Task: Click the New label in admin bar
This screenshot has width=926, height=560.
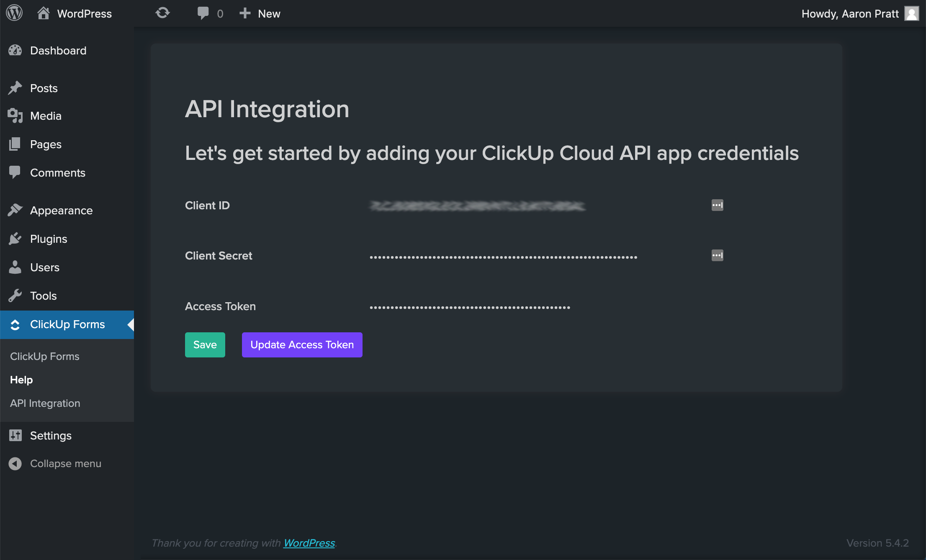Action: 269,13
